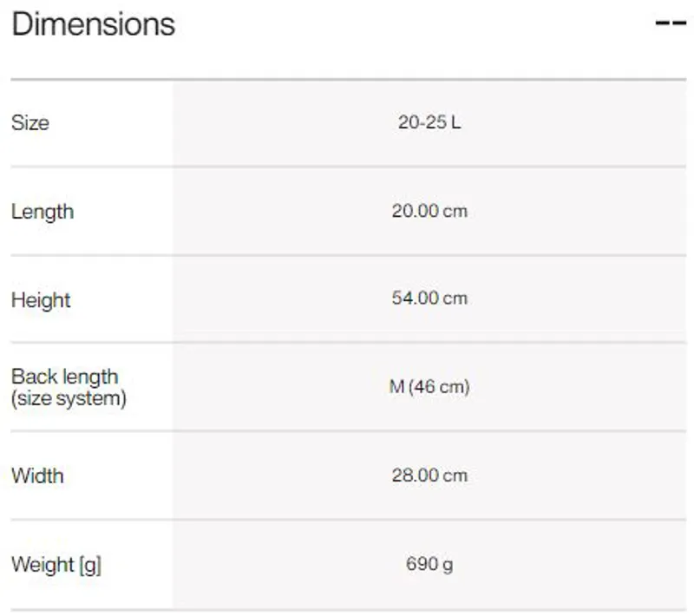Click the Size row label
The image size is (694, 616).
click(30, 123)
